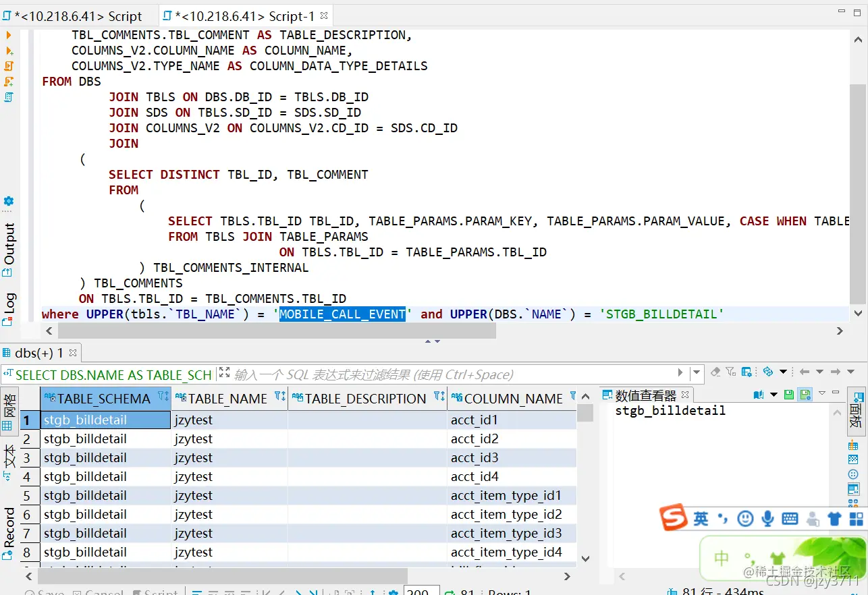Select the acct_id2 cell
868x595 pixels.
pos(512,438)
